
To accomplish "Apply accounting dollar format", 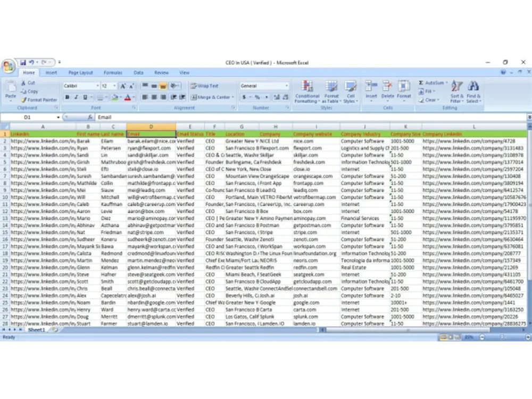I will coord(244,97).
